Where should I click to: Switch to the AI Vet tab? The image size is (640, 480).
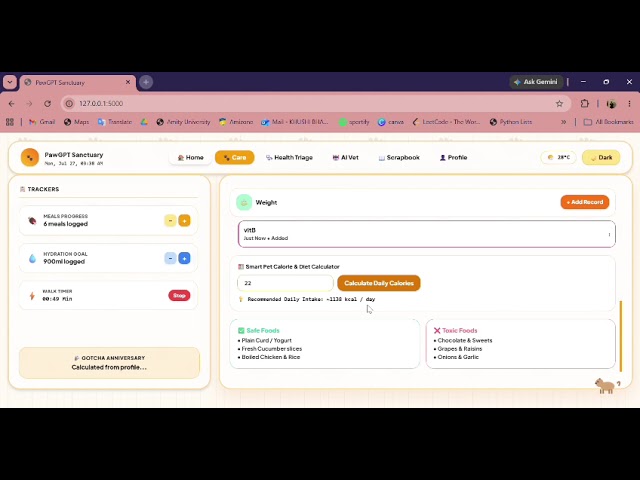point(345,158)
